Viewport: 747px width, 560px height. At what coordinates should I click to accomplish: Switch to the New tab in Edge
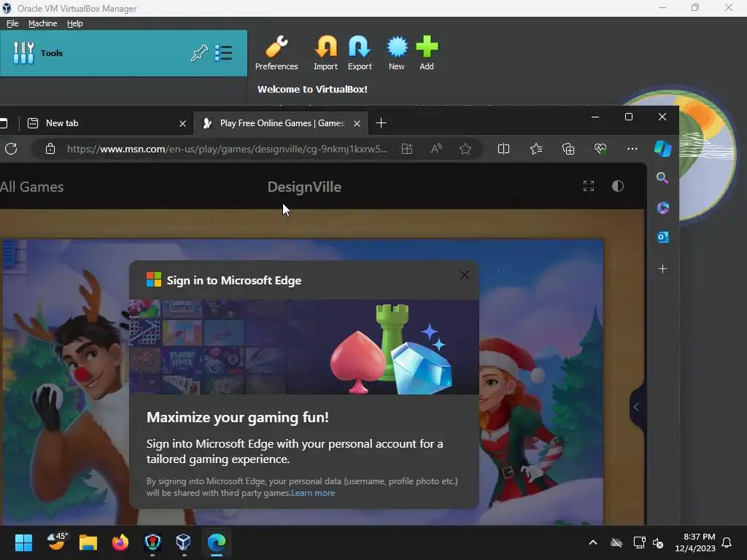[x=107, y=123]
